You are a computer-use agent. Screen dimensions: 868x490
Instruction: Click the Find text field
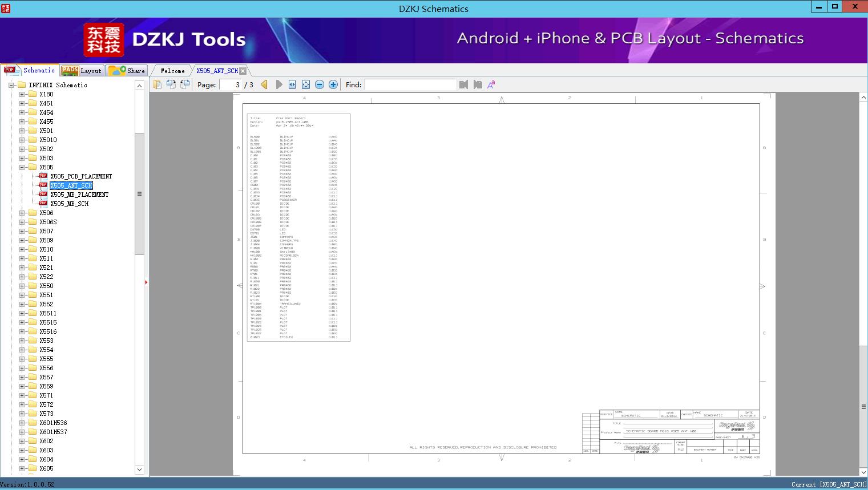click(410, 84)
